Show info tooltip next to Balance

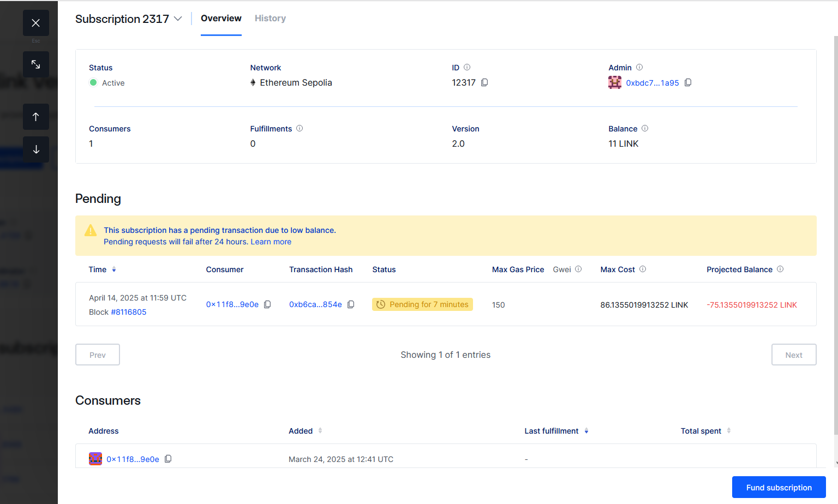645,128
